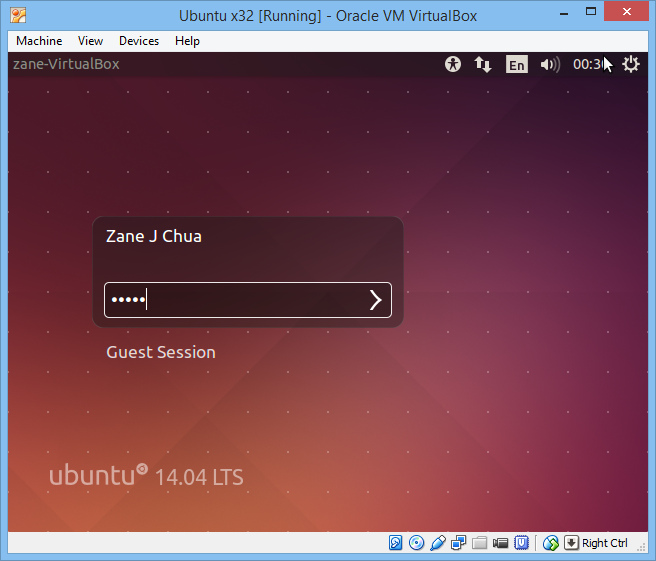Viewport: 656px width, 561px height.
Task: Click the mouse integration globe icon
Action: [551, 543]
